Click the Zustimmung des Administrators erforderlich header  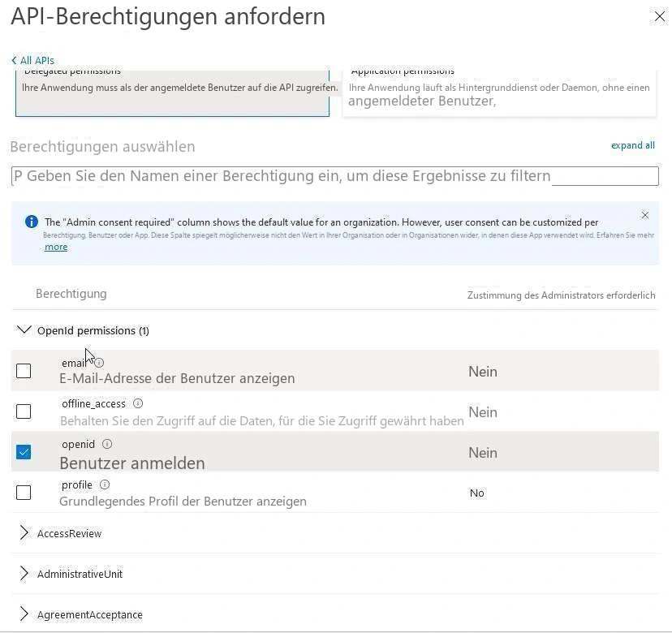pos(561,295)
